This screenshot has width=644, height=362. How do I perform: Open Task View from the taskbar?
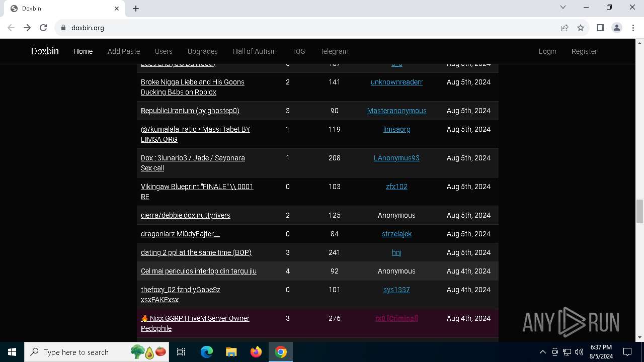point(181,352)
